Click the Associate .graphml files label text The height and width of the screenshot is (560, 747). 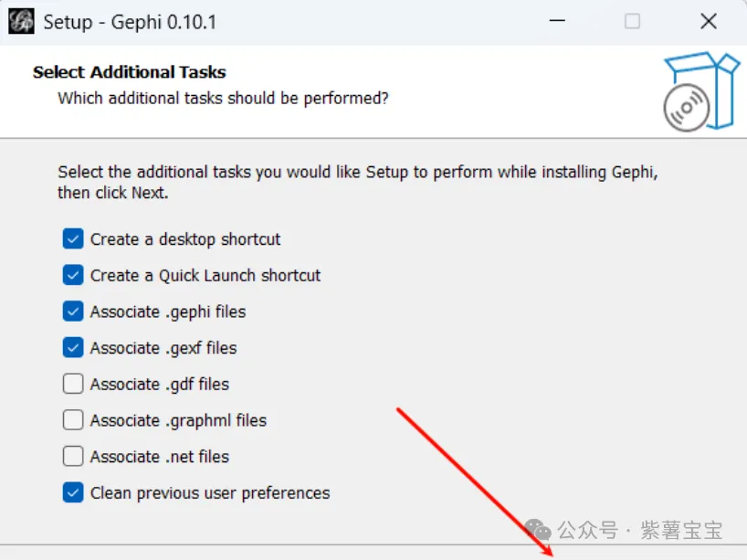178,420
